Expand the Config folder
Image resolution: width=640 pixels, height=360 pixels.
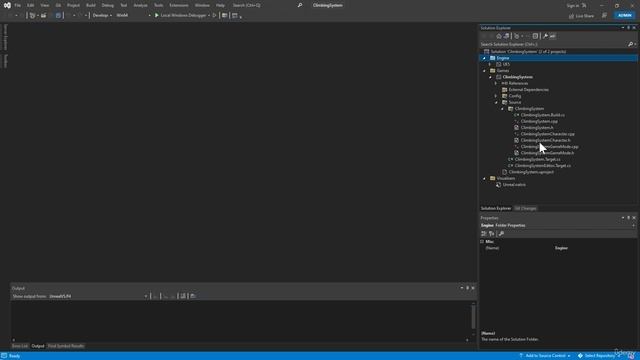(496, 96)
